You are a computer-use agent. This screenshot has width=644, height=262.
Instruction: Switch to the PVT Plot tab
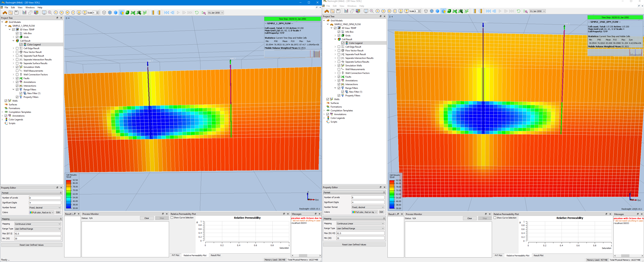176,255
